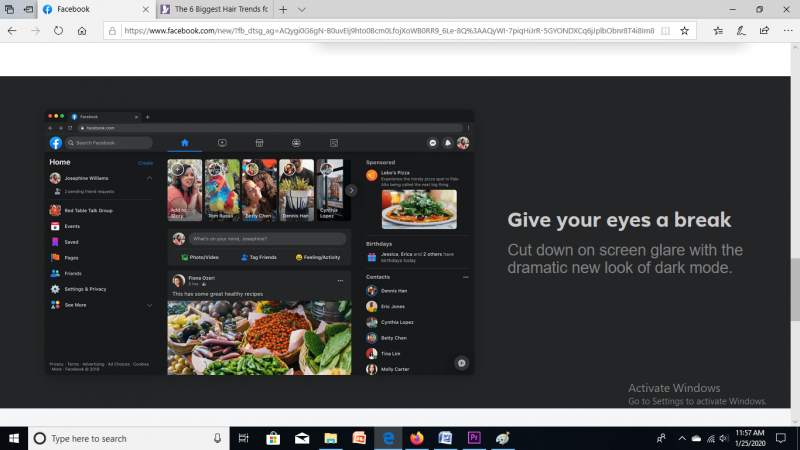
Task: Open the Windows Start menu
Action: click(x=14, y=438)
